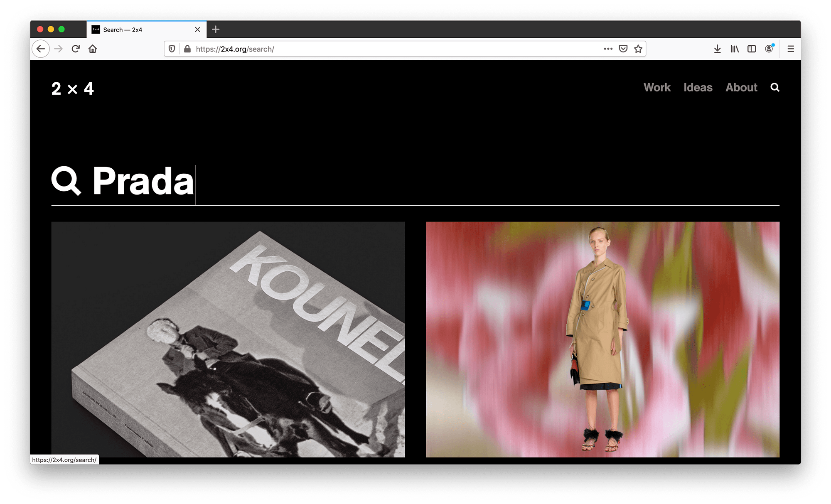Go to the browser home page
Image resolution: width=831 pixels, height=504 pixels.
click(x=93, y=49)
